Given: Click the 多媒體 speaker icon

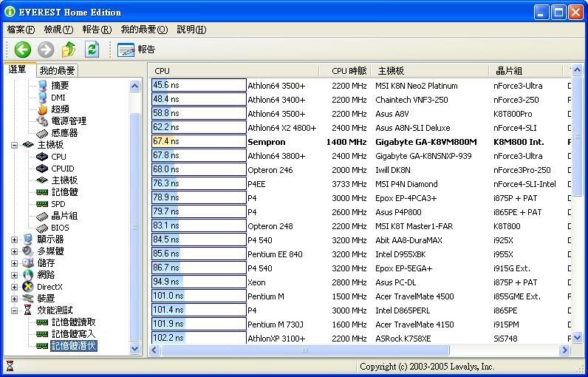Looking at the screenshot, I should (28, 251).
